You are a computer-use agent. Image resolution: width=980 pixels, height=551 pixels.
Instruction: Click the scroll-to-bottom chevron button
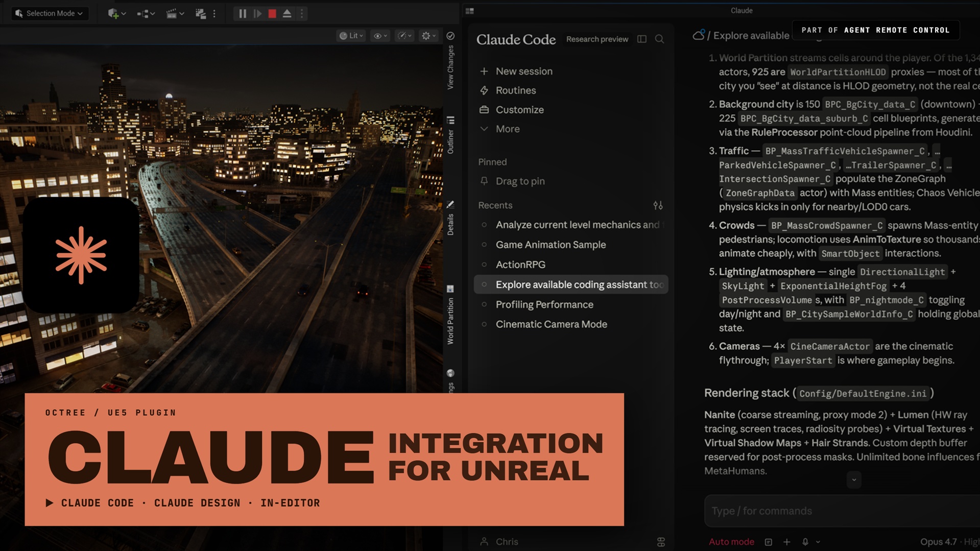pos(854,480)
